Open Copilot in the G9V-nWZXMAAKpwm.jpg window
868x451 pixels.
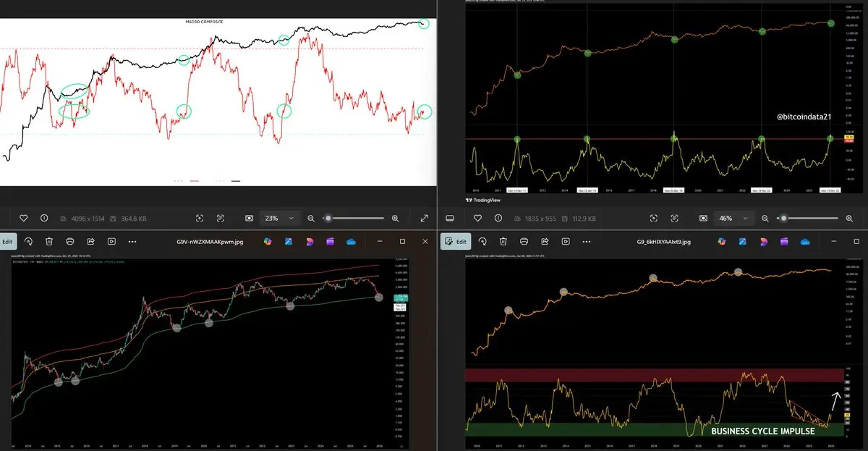[x=268, y=242]
